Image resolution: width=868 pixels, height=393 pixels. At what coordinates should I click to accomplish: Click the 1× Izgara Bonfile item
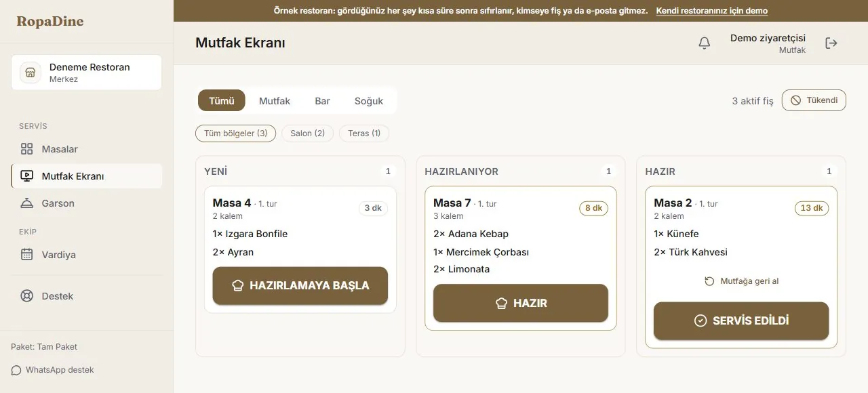[x=250, y=234]
